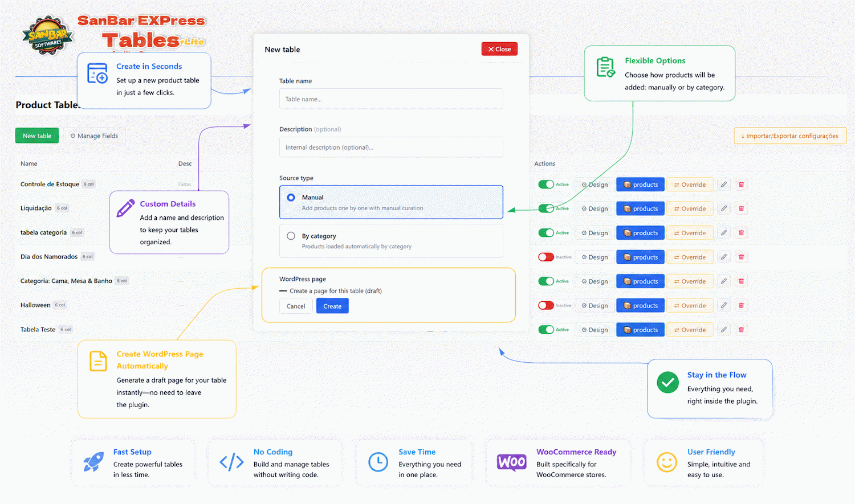The image size is (855, 504).
Task: Click trash icon for Tabela Teste row
Action: 741,330
